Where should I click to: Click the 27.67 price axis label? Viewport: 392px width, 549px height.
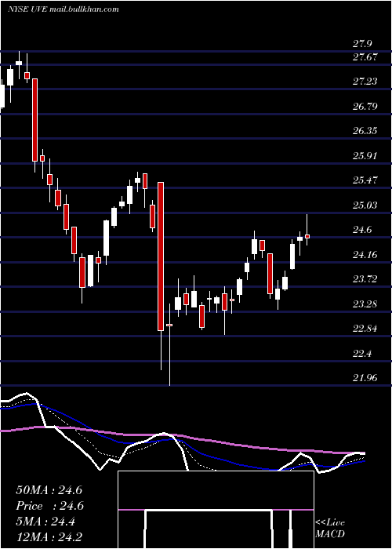(x=365, y=56)
